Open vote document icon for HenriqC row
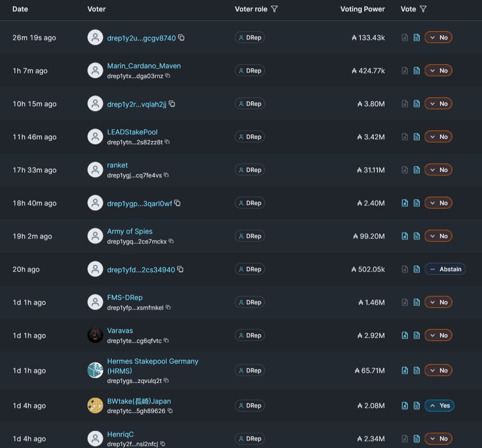The width and height of the screenshot is (482, 448). (x=417, y=439)
